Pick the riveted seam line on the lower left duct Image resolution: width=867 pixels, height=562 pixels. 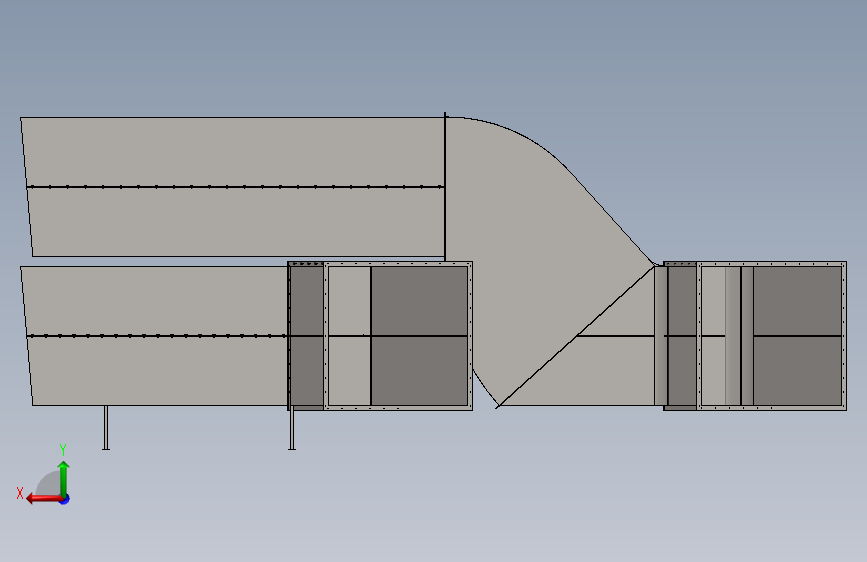click(158, 336)
